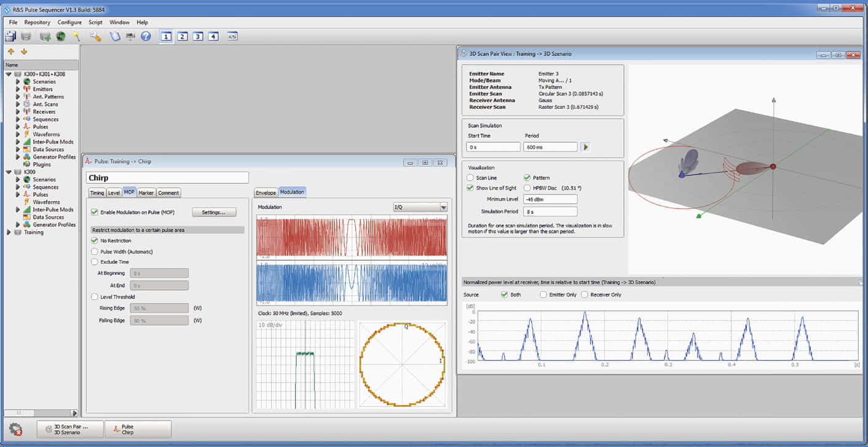Select the Pulse Width (Automatic) option
This screenshot has width=868, height=447.
coord(94,251)
